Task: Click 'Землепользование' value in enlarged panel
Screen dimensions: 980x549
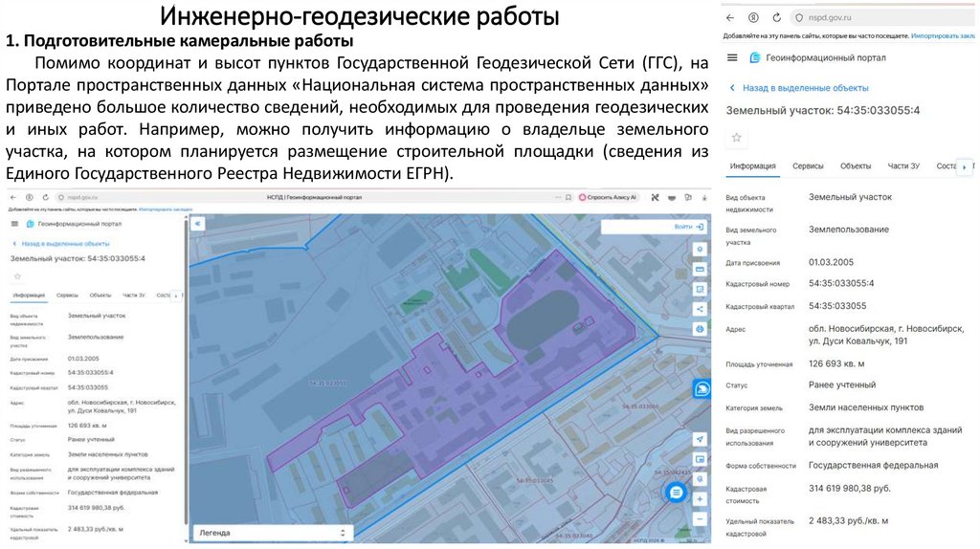Action: coord(849,230)
